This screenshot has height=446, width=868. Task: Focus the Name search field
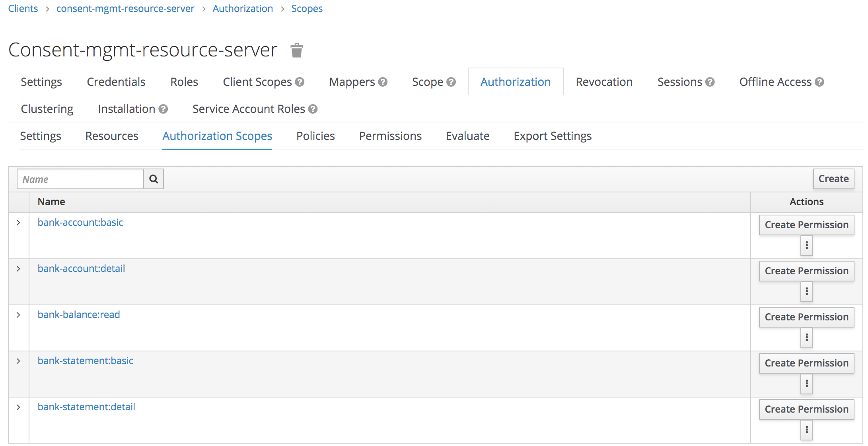point(80,179)
